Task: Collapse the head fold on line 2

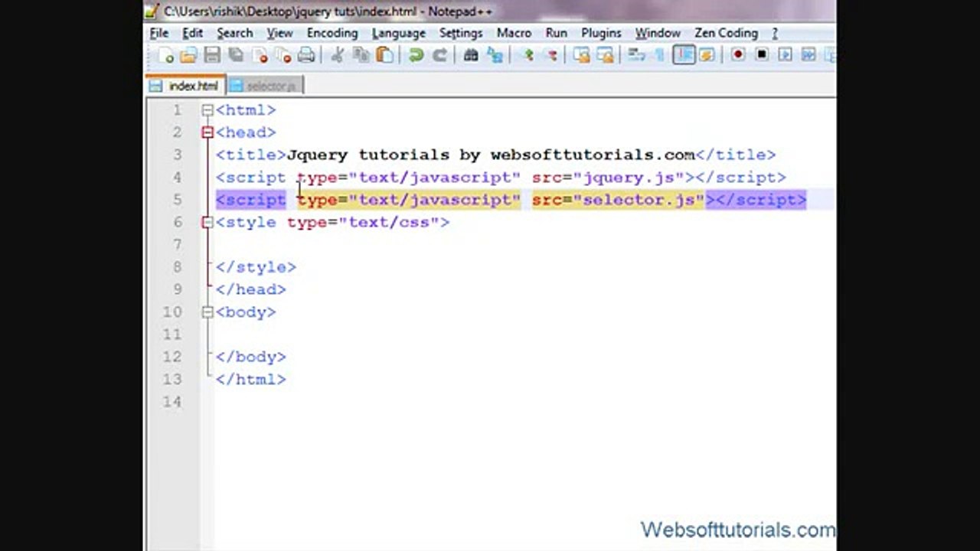Action: click(207, 132)
